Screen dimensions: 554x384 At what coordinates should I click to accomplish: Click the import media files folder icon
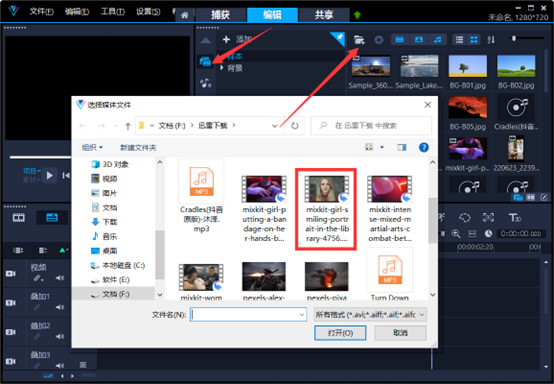tap(359, 40)
